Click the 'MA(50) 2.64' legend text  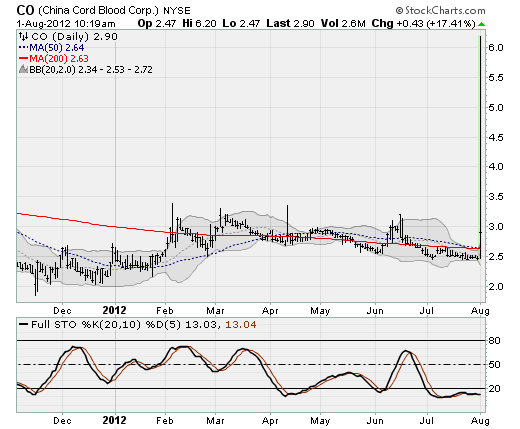[57, 47]
